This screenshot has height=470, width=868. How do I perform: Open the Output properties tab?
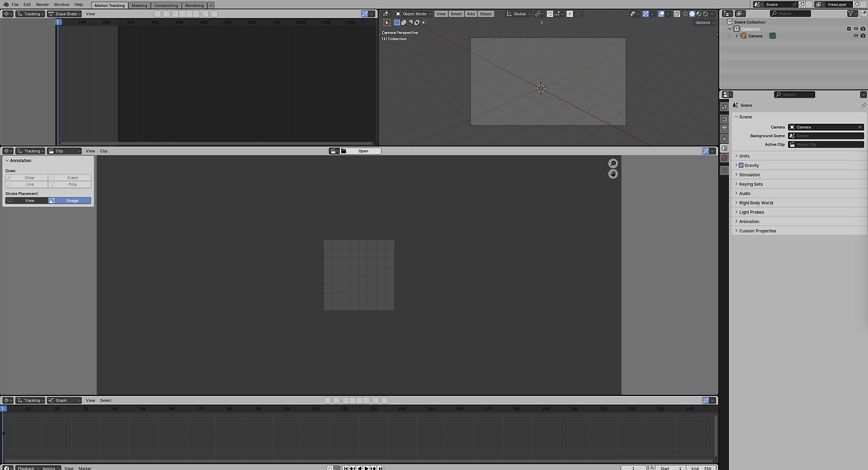tap(724, 128)
